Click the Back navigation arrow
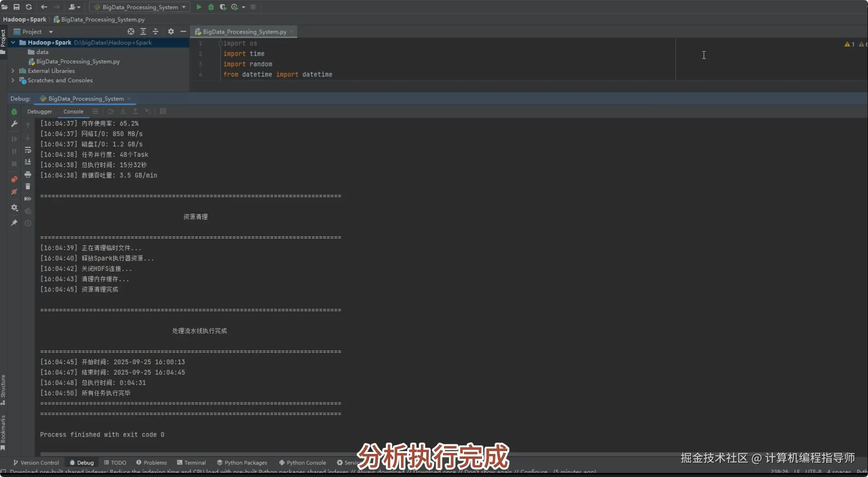Viewport: 868px width, 477px height. (x=44, y=7)
